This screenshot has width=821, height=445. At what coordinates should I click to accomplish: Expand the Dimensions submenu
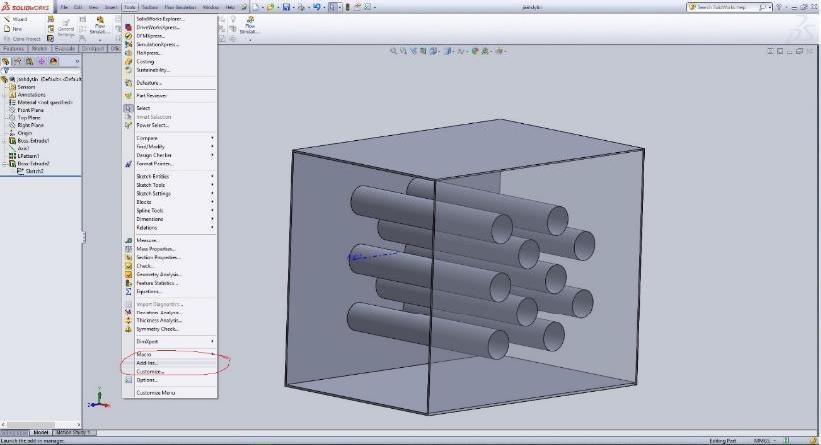170,219
